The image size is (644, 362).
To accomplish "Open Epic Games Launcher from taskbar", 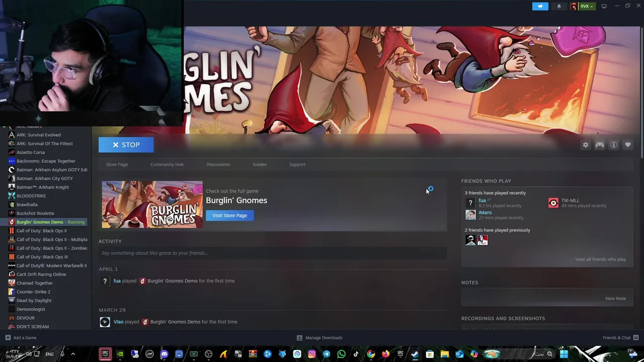I will tap(105, 354).
